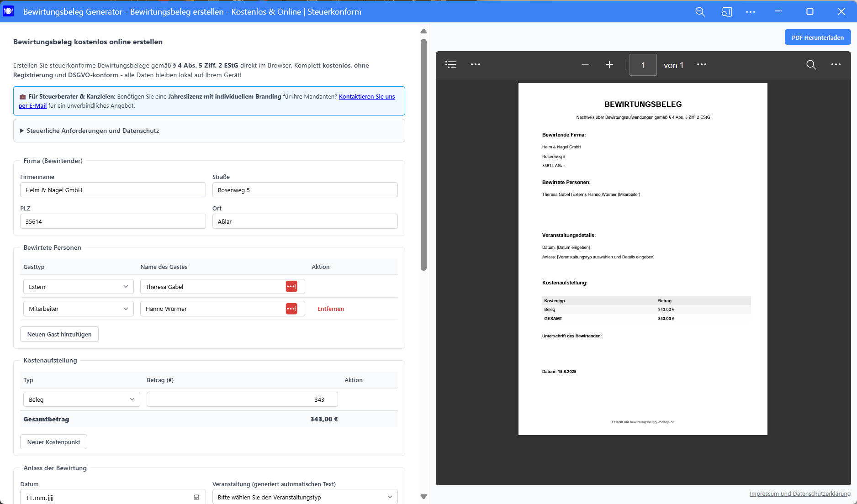Click password manager icon in Hanno Würmer field
857x504 pixels.
point(291,309)
